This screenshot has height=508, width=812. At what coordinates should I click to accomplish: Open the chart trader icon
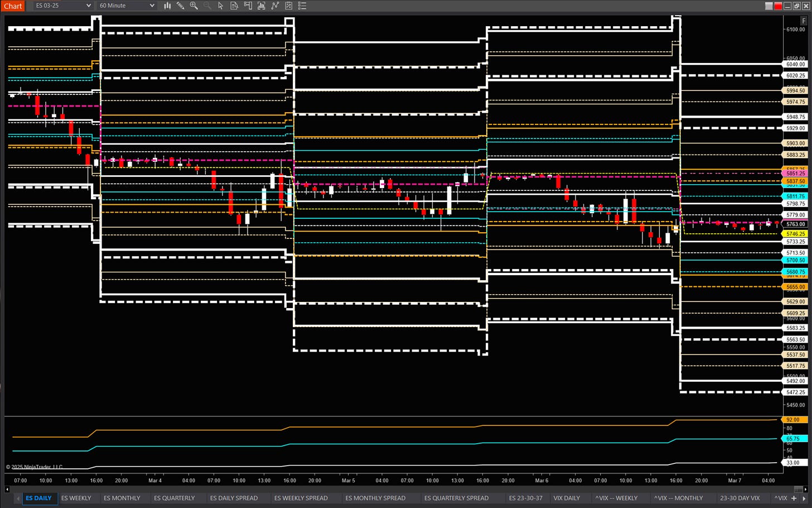click(x=248, y=6)
